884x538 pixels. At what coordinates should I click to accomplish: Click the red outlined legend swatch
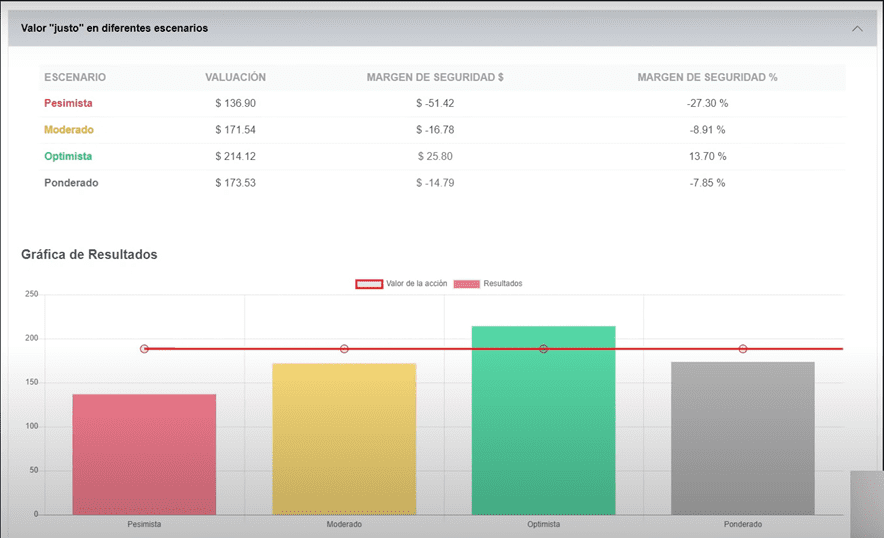(369, 284)
